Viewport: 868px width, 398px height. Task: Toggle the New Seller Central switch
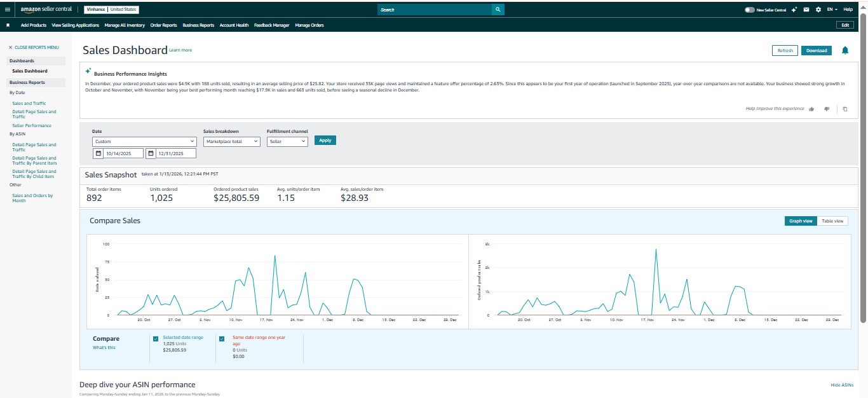[750, 10]
